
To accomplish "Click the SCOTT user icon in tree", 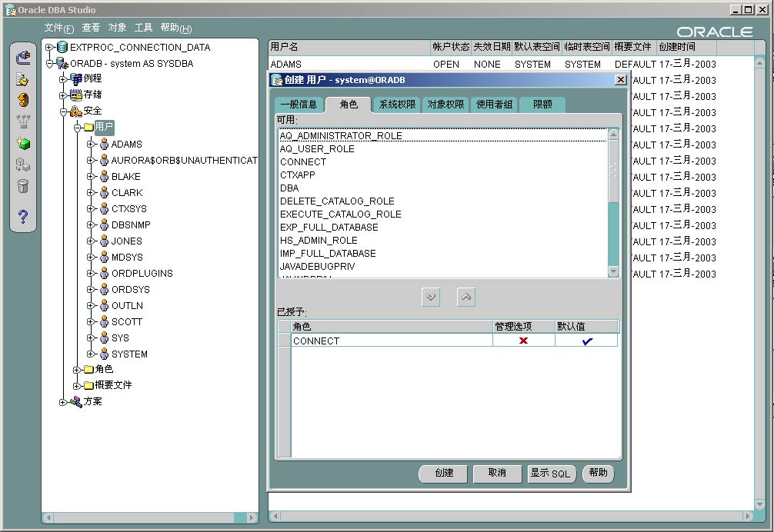I will (104, 321).
